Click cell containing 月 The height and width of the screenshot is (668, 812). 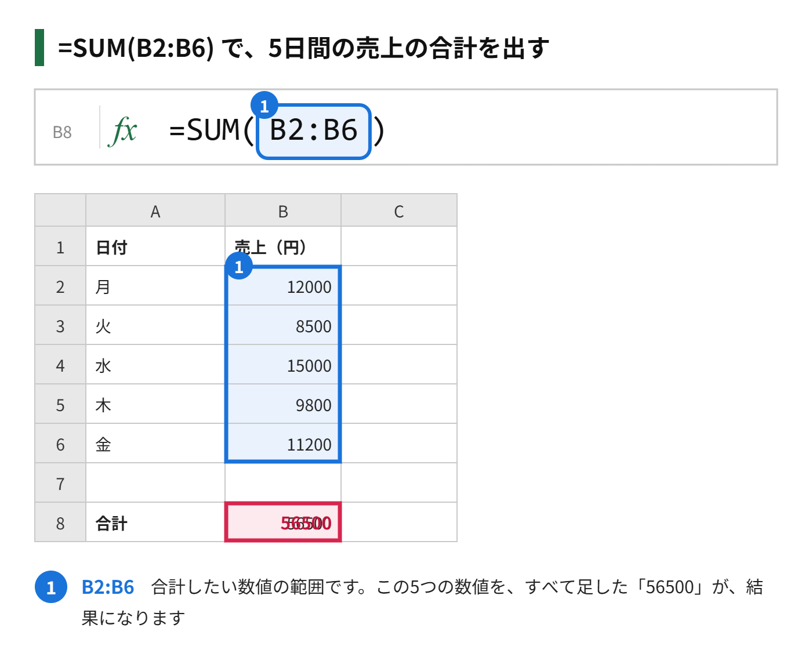pos(155,286)
